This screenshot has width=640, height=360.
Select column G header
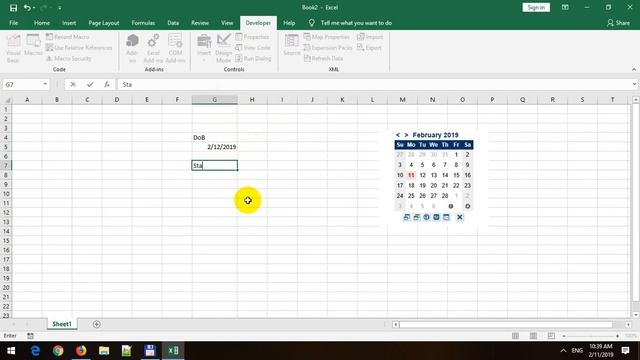214,100
